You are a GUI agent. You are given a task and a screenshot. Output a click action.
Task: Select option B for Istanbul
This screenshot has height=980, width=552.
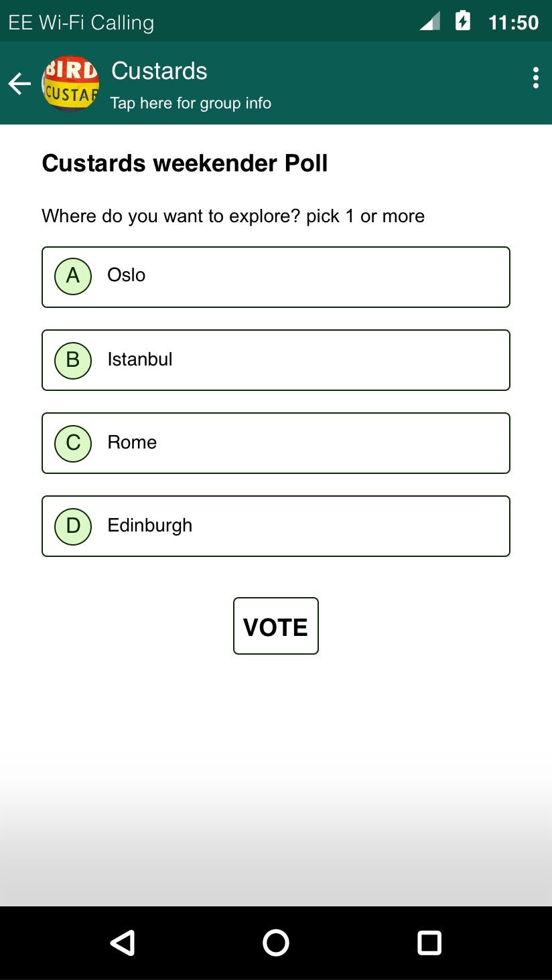72,359
